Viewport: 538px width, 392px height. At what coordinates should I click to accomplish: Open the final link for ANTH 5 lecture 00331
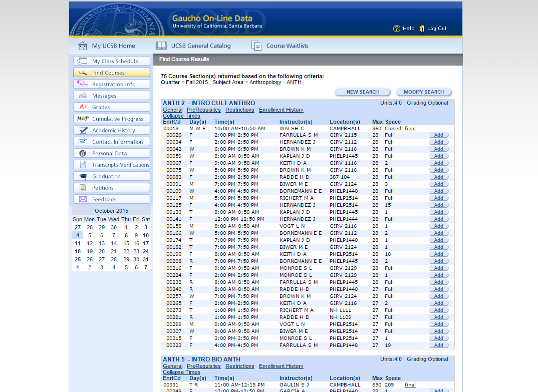pyautogui.click(x=410, y=385)
